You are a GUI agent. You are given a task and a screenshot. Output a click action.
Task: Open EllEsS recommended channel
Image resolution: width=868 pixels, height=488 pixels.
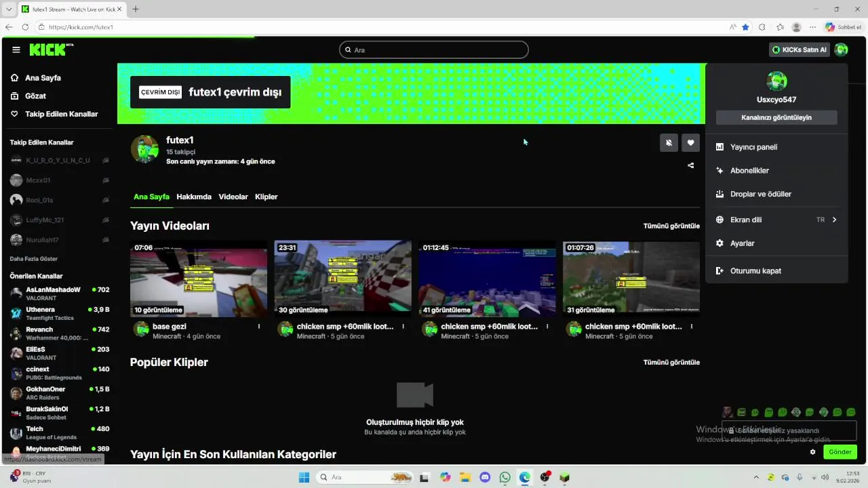pyautogui.click(x=60, y=353)
